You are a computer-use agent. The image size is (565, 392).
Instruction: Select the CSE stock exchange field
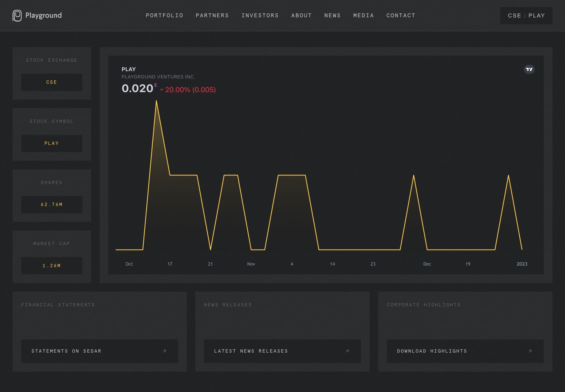coord(52,82)
